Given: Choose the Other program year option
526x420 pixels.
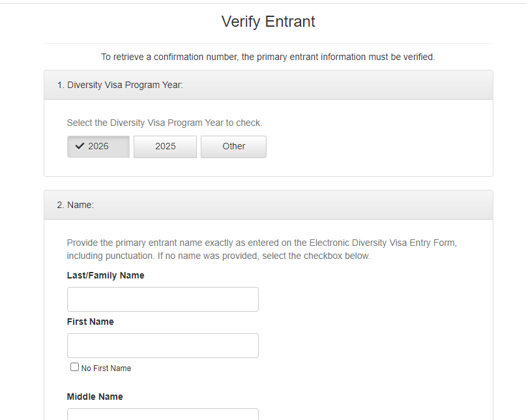Looking at the screenshot, I should tap(233, 147).
